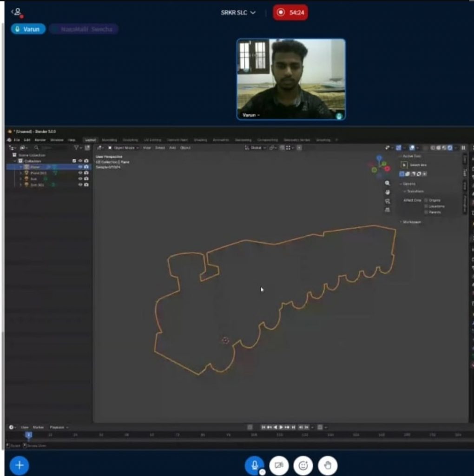The height and width of the screenshot is (476, 474).
Task: Open the Object Mode dropdown
Action: pyautogui.click(x=123, y=148)
